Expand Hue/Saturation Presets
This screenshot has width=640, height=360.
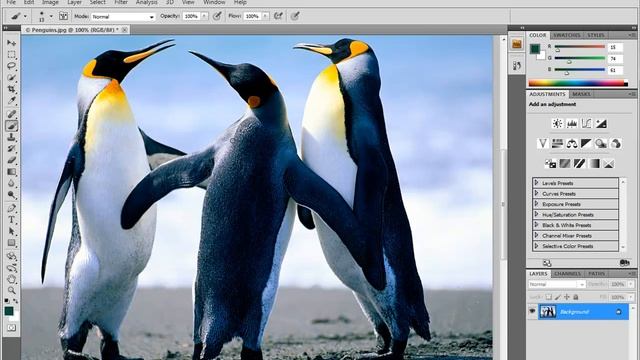pos(536,214)
